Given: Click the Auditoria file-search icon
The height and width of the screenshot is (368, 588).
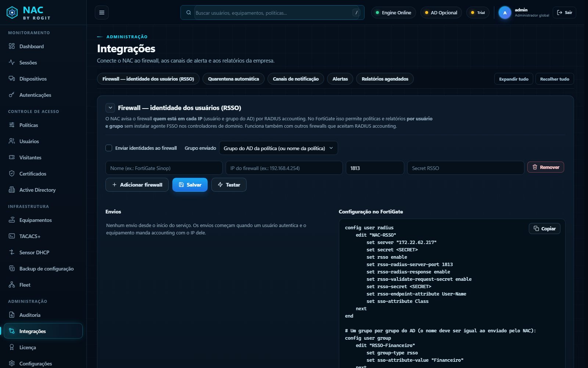Looking at the screenshot, I should [x=12, y=315].
